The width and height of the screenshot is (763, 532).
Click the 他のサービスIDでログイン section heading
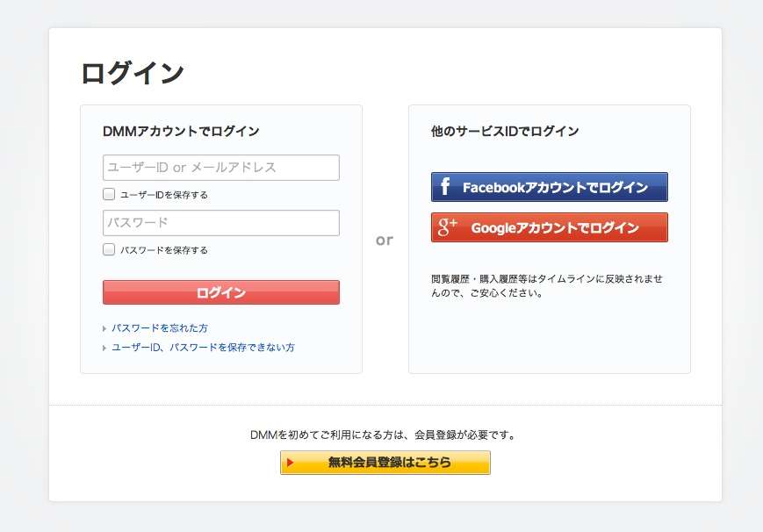tap(505, 132)
